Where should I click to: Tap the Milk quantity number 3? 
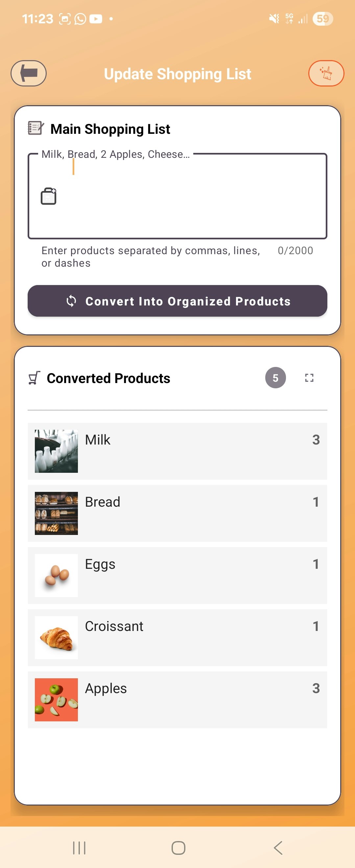pos(316,439)
